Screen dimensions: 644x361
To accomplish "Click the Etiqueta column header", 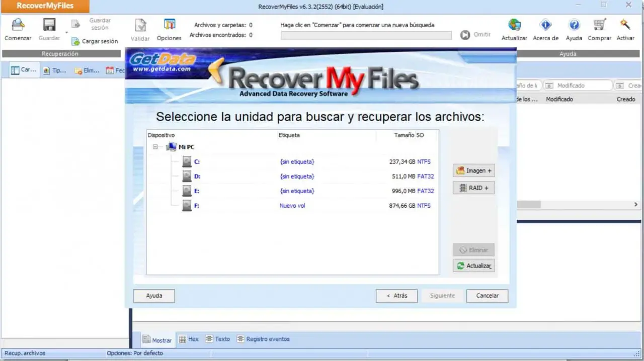I will click(289, 135).
